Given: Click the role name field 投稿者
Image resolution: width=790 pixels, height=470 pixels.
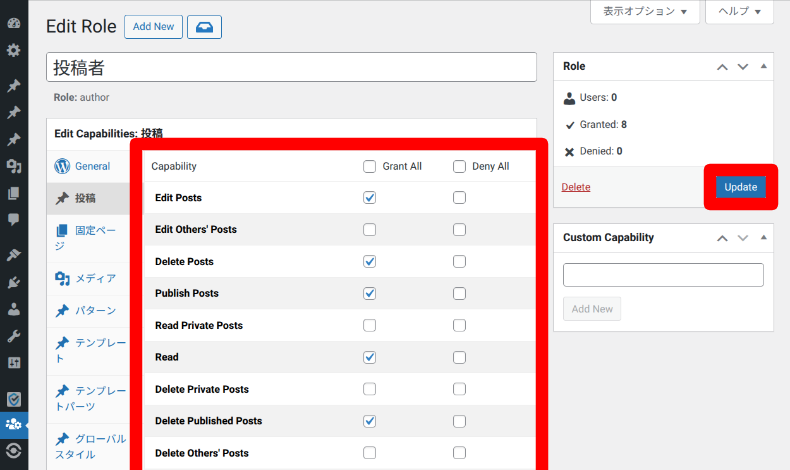Looking at the screenshot, I should tap(292, 68).
